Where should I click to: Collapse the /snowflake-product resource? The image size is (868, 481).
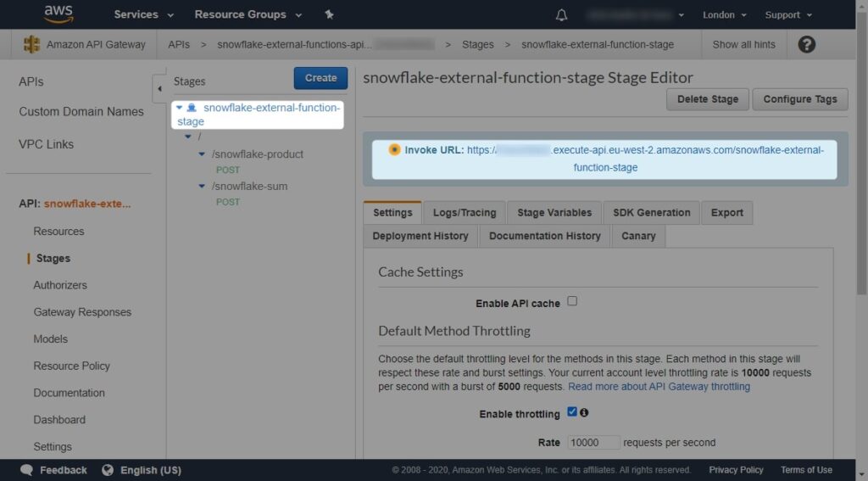[x=202, y=154]
